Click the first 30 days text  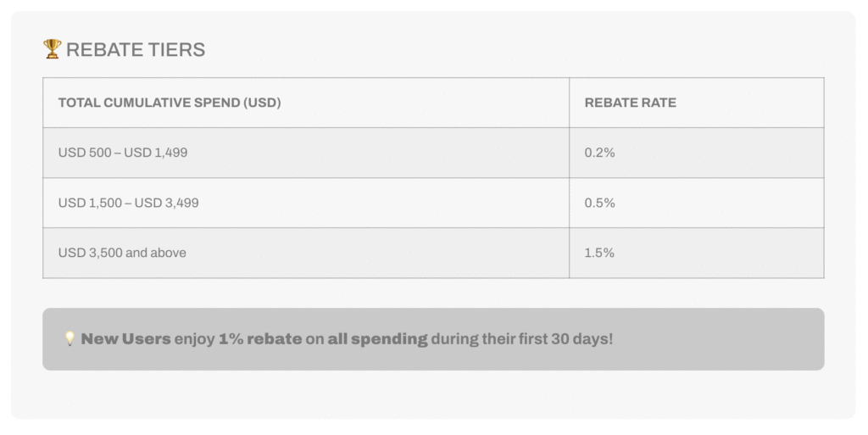point(565,339)
